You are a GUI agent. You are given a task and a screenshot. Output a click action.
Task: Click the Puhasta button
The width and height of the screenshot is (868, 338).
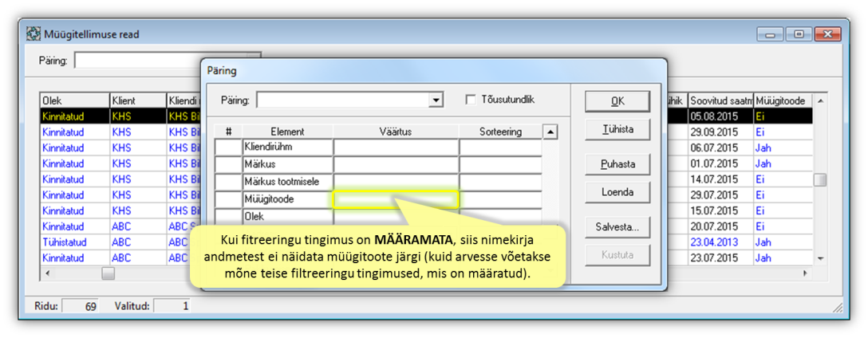(x=617, y=164)
